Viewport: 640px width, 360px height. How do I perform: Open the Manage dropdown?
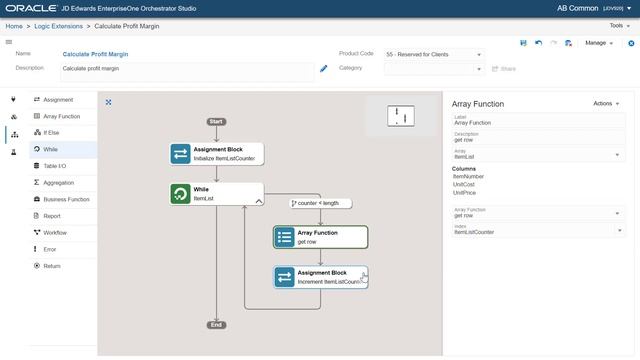(599, 43)
